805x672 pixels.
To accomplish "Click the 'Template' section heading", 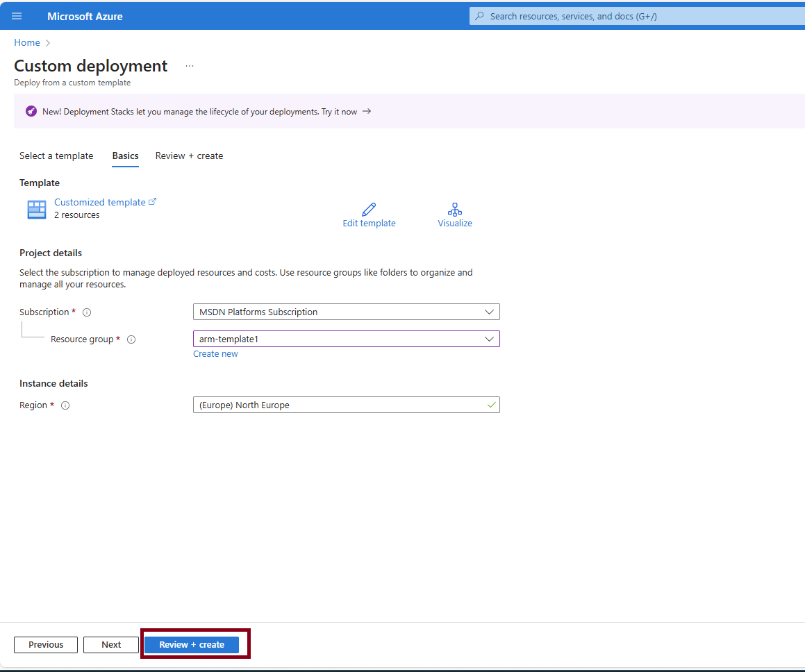I will pyautogui.click(x=40, y=183).
